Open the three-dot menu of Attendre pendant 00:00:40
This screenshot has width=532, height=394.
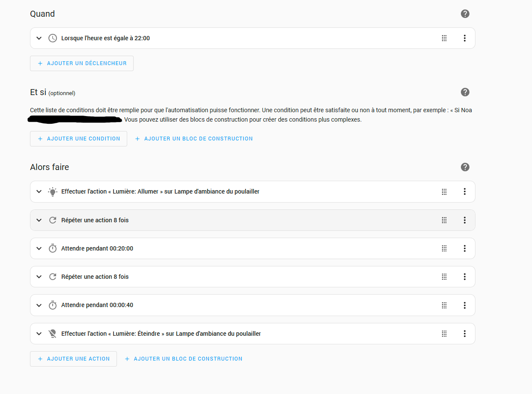tap(464, 305)
